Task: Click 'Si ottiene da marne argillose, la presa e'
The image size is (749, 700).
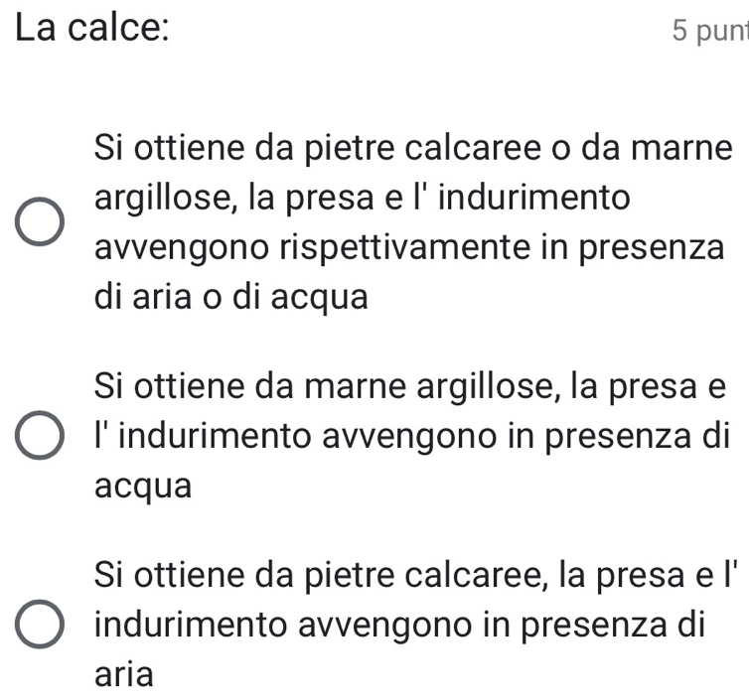Action: click(410, 386)
